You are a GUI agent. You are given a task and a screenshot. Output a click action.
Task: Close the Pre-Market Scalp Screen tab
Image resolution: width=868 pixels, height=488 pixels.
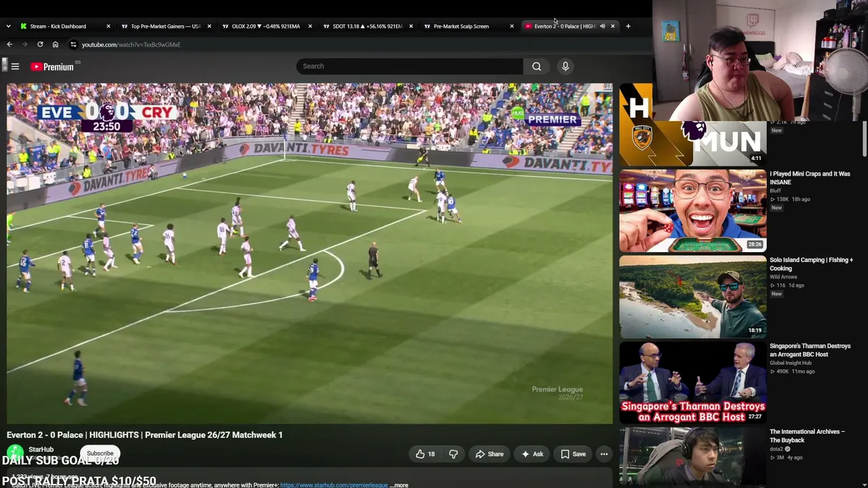[x=512, y=26]
